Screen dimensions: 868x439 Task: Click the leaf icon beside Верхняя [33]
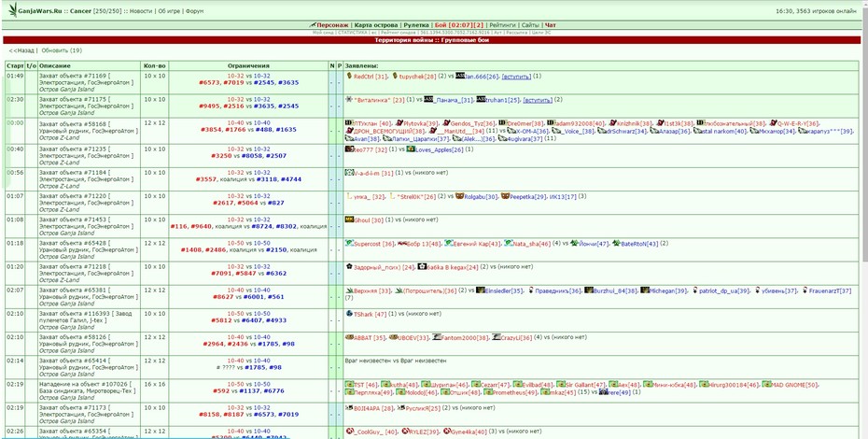coord(349,290)
